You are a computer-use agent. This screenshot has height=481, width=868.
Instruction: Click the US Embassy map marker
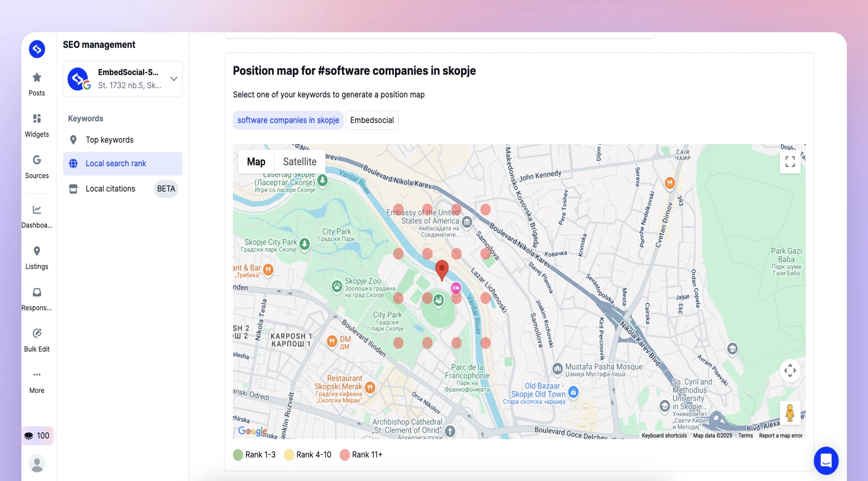(467, 222)
